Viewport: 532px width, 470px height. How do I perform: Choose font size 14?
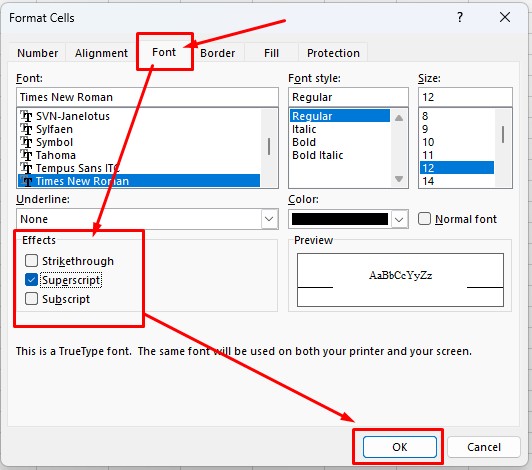(x=457, y=181)
